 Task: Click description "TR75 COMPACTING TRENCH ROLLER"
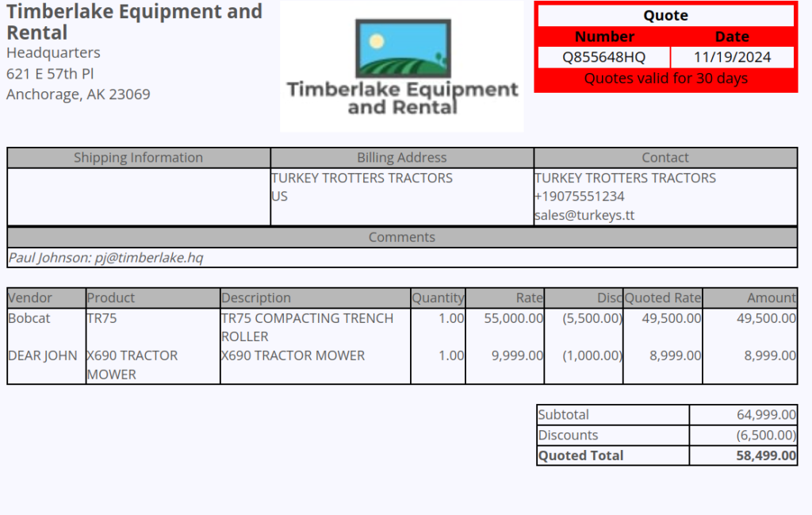coord(307,328)
